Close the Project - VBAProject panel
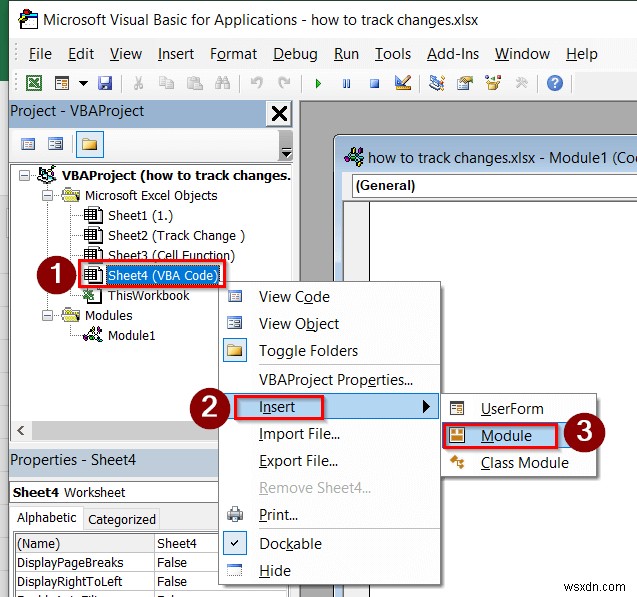The height and width of the screenshot is (597, 637). tap(280, 113)
